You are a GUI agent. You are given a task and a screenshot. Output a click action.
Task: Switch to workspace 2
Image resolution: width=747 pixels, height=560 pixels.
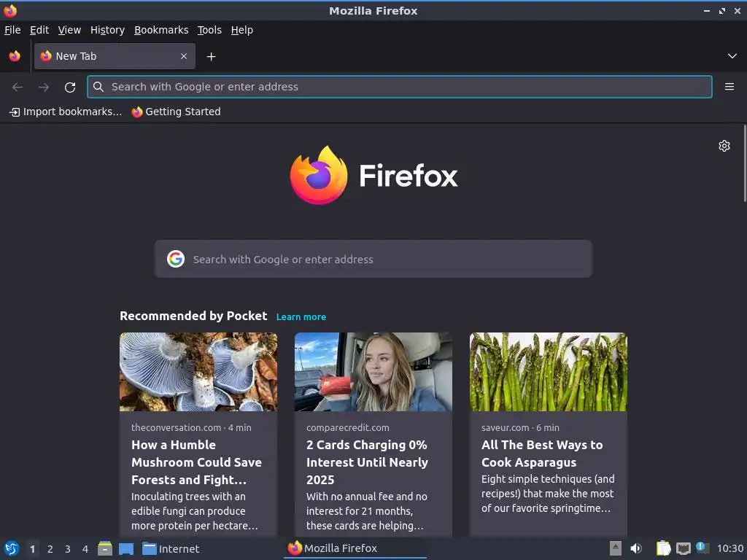coord(50,549)
